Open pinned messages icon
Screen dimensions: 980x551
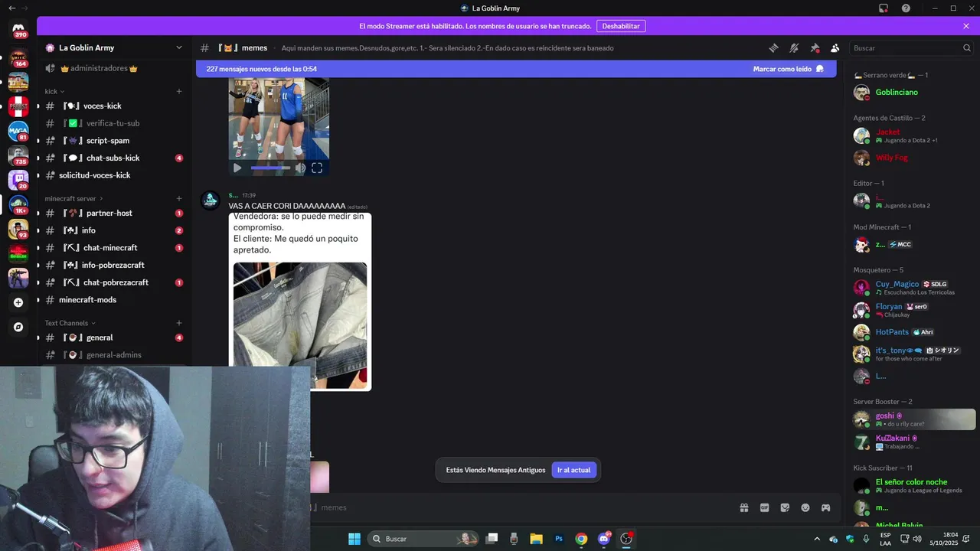click(x=815, y=47)
